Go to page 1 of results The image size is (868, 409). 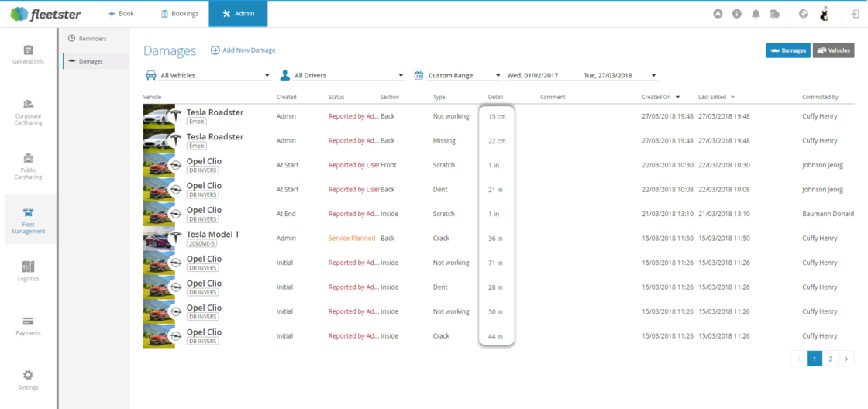[x=815, y=359]
